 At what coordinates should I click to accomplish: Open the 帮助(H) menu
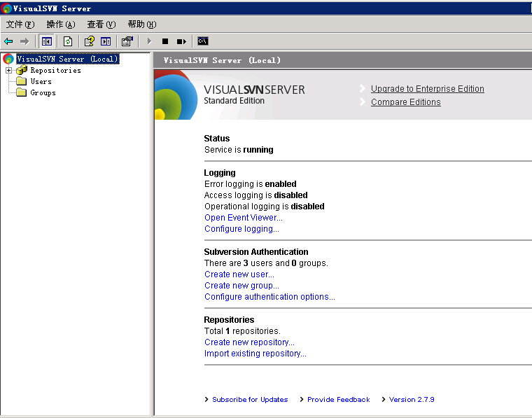click(142, 25)
